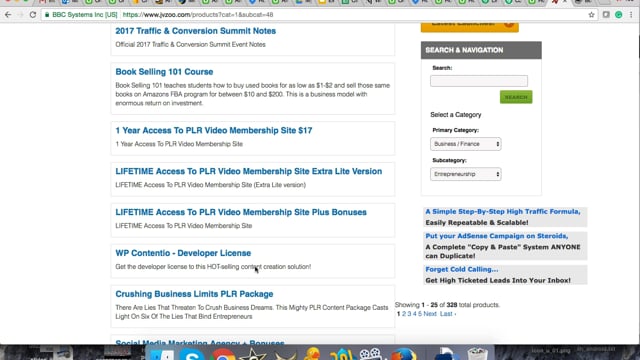Open LIFETIME Access Extra Lite Version product
This screenshot has height=360, width=640.
pos(249,171)
